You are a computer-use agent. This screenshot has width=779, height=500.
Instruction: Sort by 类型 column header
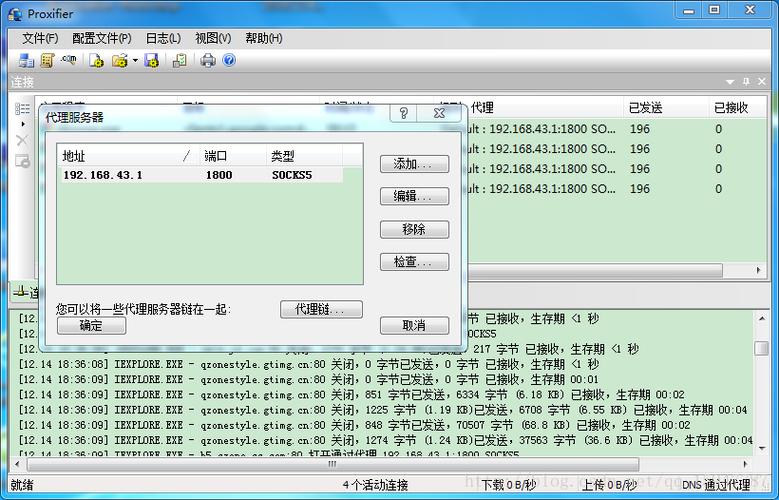pyautogui.click(x=304, y=156)
